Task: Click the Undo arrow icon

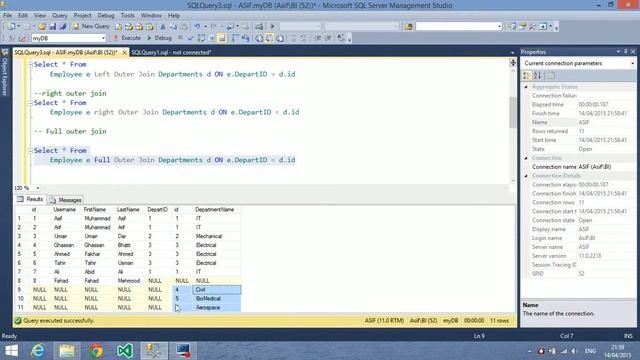Action: coord(197,27)
